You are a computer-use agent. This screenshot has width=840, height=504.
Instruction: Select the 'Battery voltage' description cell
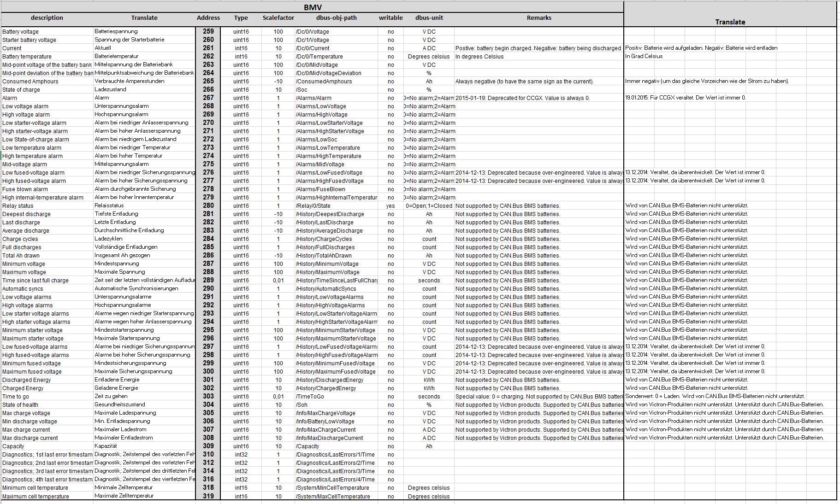47,32
